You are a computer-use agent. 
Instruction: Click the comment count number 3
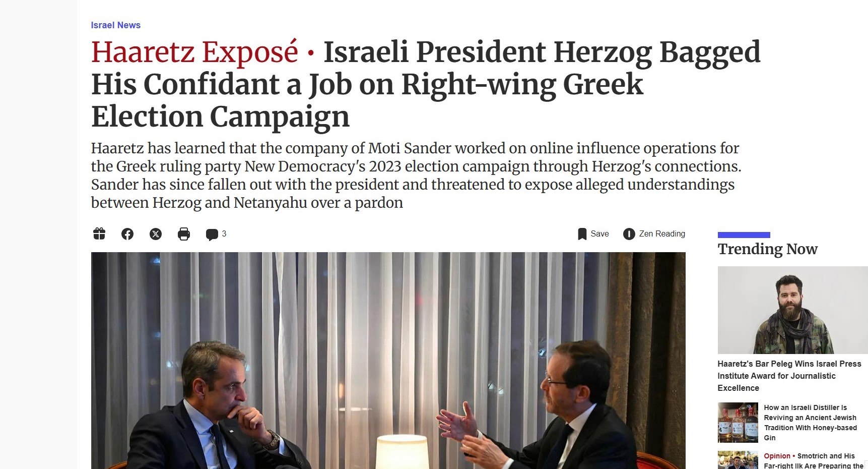pos(224,233)
